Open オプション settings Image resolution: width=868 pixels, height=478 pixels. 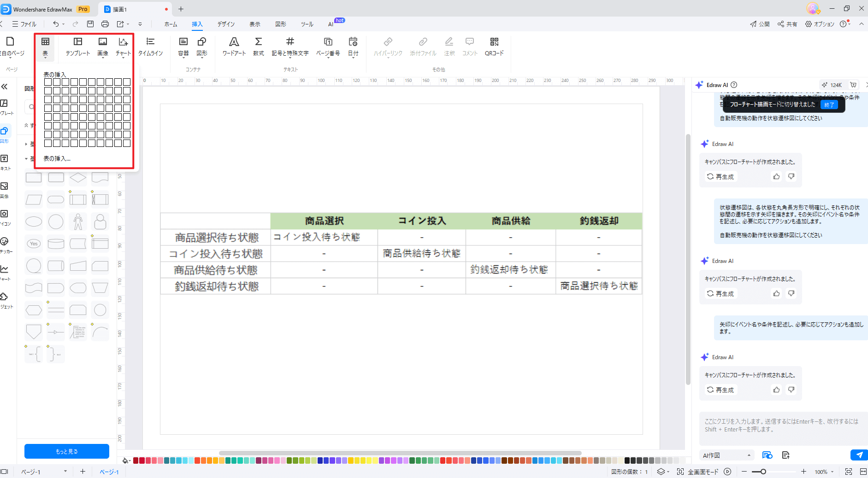pos(820,24)
